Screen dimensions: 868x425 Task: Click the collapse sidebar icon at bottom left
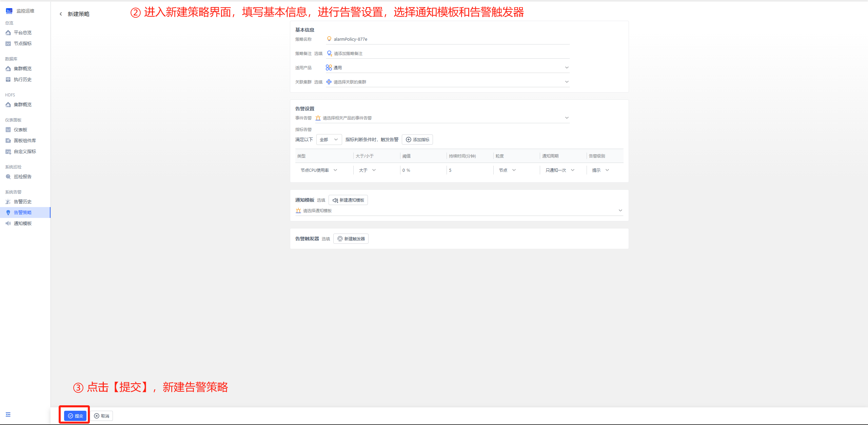(8, 414)
